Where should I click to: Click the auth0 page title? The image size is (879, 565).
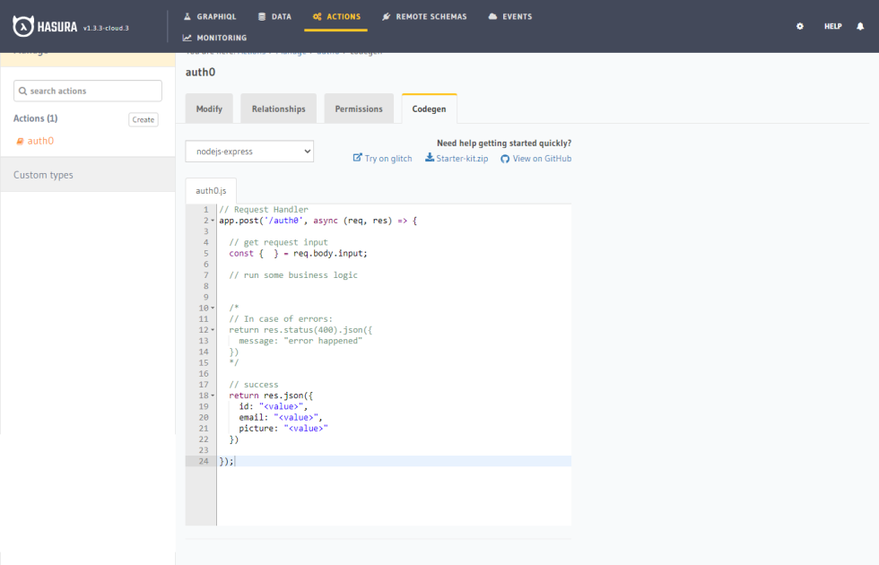(200, 72)
